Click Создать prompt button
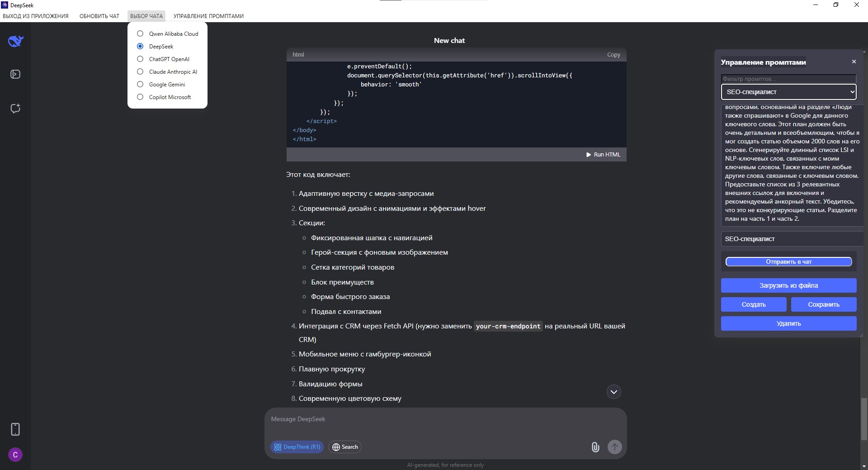 click(754, 304)
